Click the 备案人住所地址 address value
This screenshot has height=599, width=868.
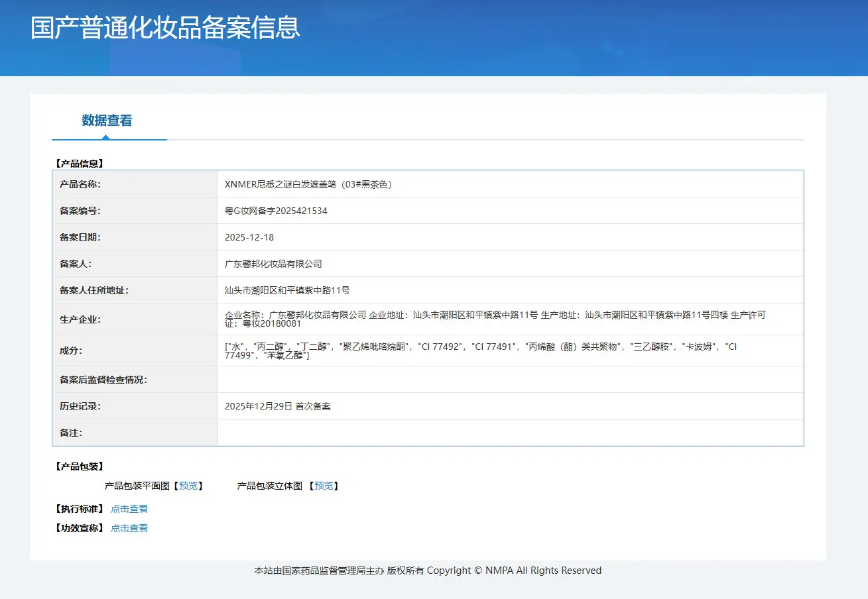287,290
